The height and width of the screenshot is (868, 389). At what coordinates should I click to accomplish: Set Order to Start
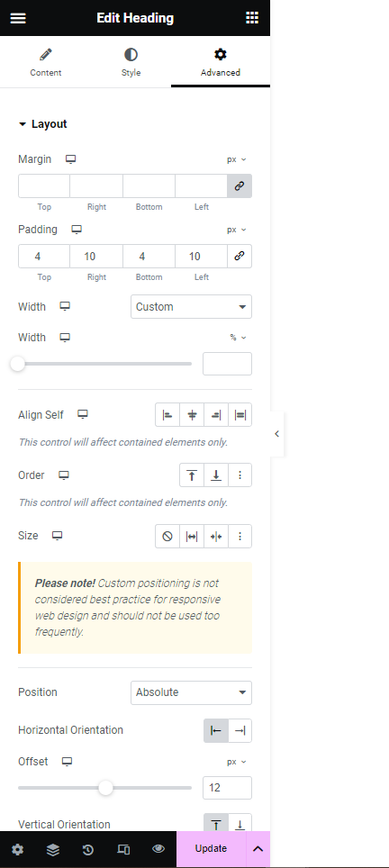192,475
